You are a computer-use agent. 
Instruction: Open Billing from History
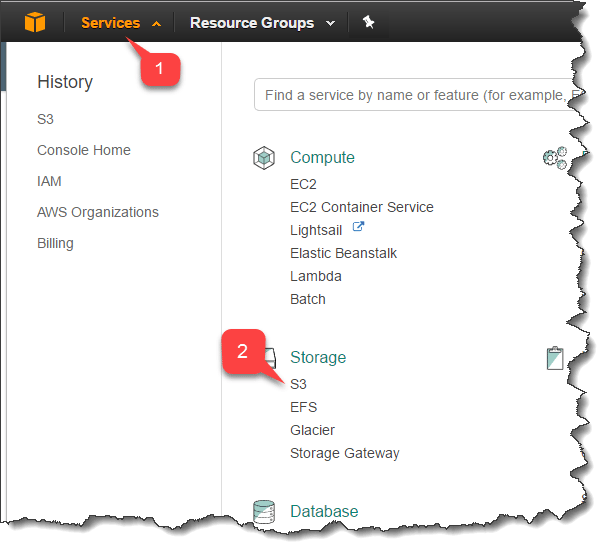pyautogui.click(x=55, y=243)
